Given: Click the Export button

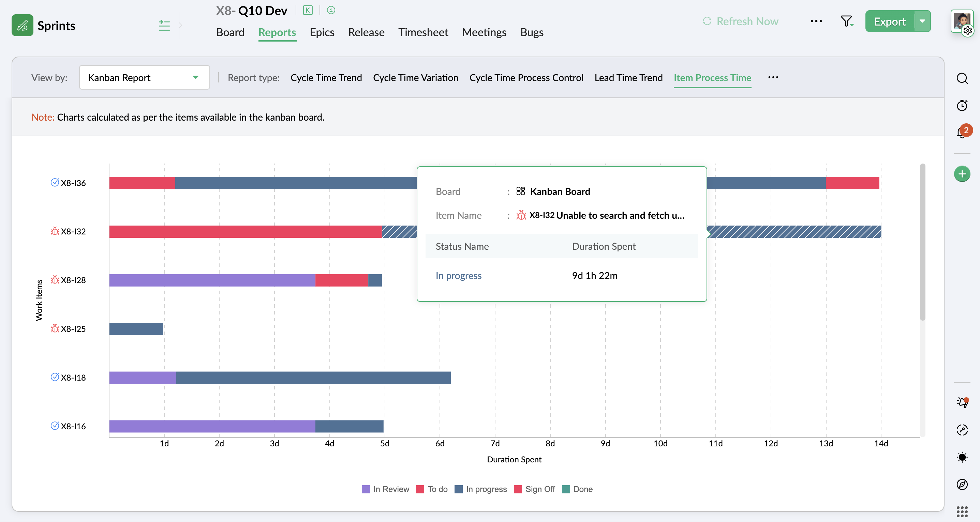Looking at the screenshot, I should tap(889, 21).
